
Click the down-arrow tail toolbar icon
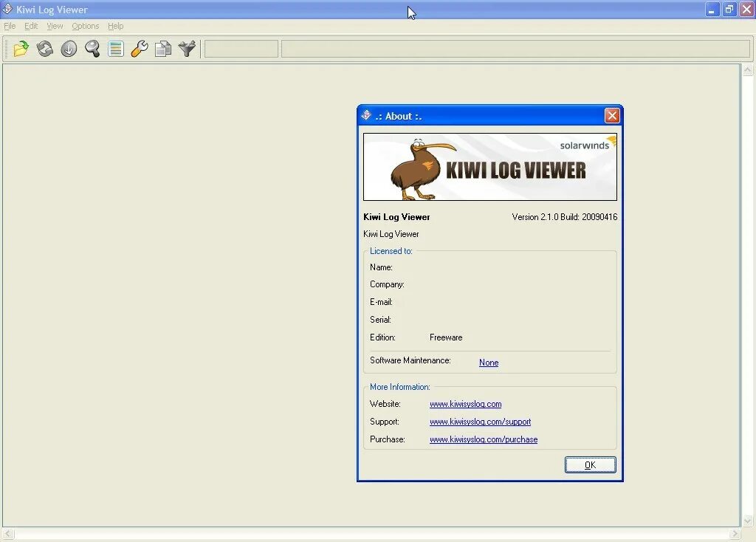pos(69,49)
